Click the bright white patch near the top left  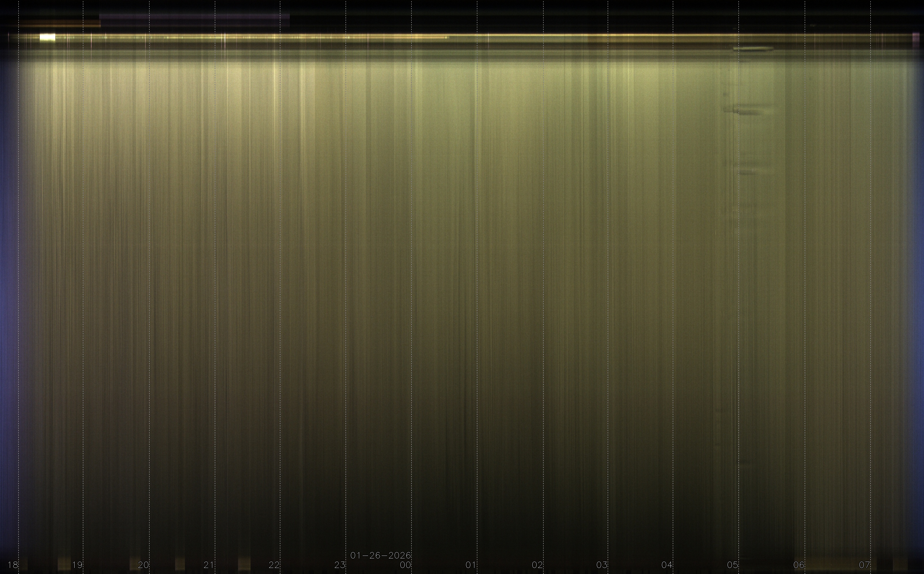tap(48, 37)
